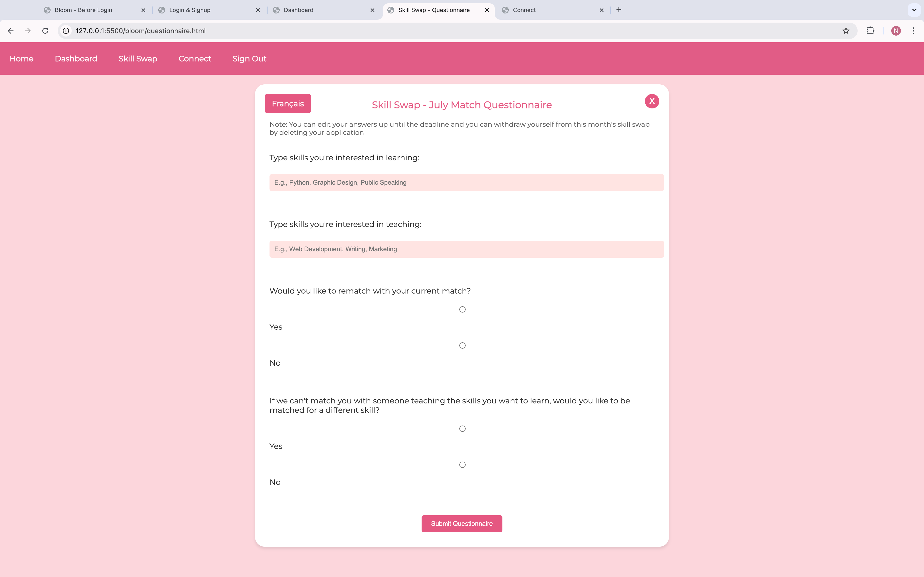Select Yes for rematch with current match

462,309
